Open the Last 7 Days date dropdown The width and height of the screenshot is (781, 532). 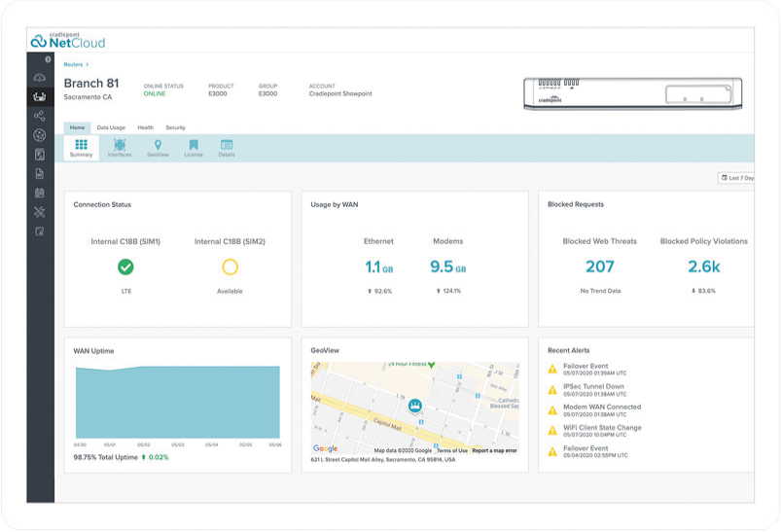(737, 178)
